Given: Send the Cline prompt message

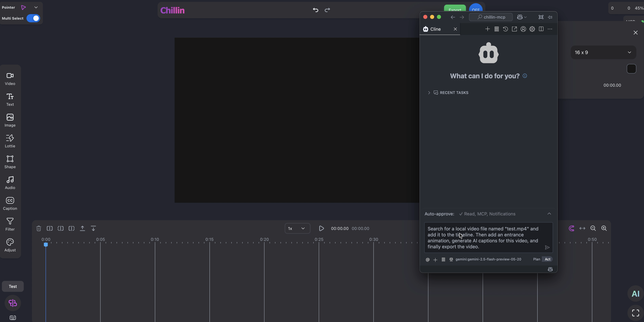Looking at the screenshot, I should point(547,248).
